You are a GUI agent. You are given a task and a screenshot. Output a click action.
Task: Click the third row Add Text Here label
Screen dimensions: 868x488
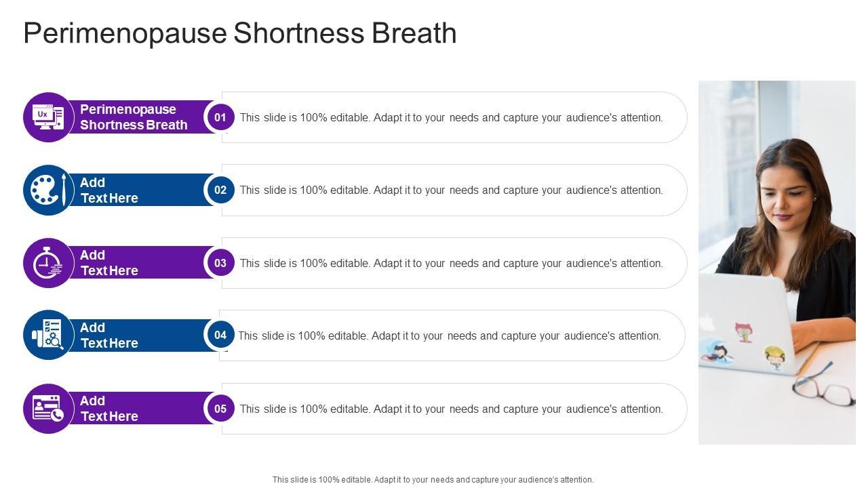tap(109, 263)
